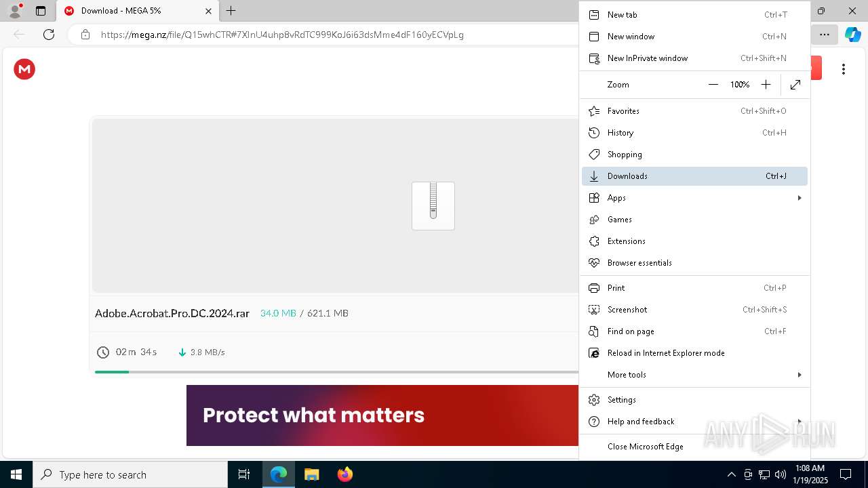Click the Downloads arrow icon in menu
Screen dimensions: 868x488
pyautogui.click(x=594, y=176)
